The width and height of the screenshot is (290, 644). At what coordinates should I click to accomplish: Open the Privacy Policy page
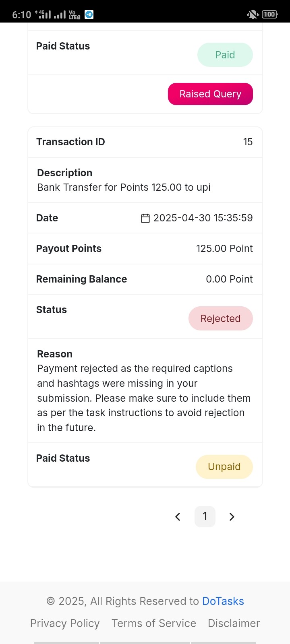(x=65, y=623)
